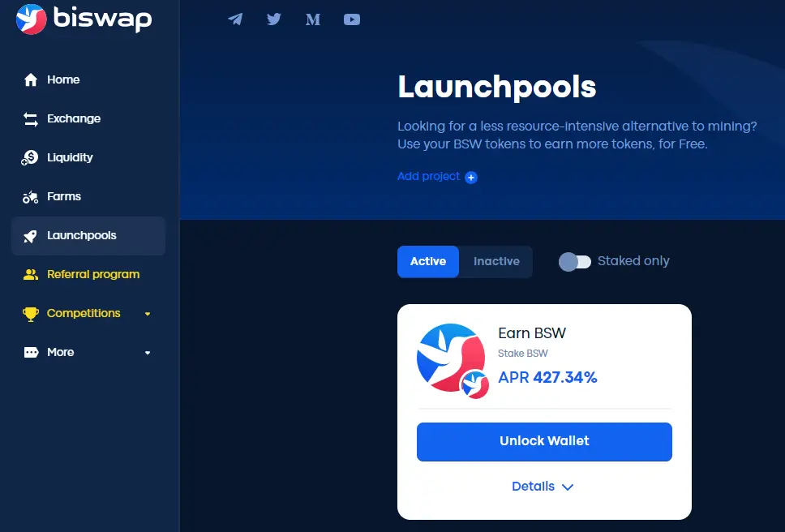
Task: Click the Staked only label
Action: click(x=633, y=261)
